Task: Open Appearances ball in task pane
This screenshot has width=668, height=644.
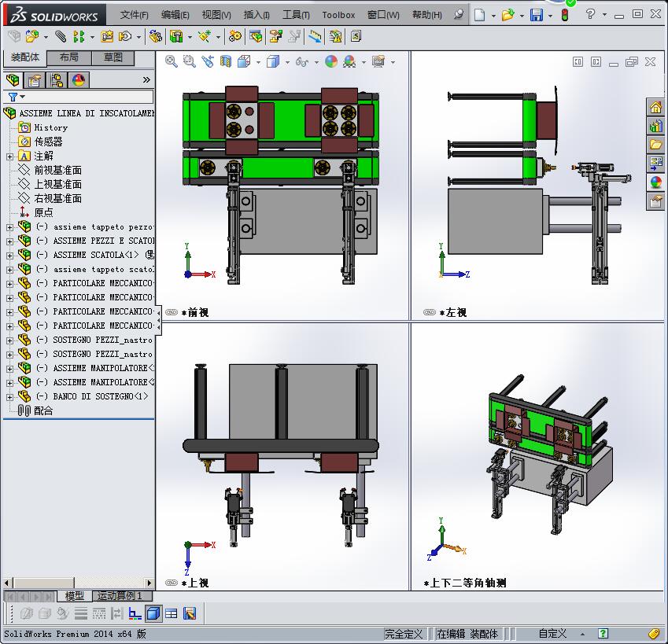Action: 656,182
